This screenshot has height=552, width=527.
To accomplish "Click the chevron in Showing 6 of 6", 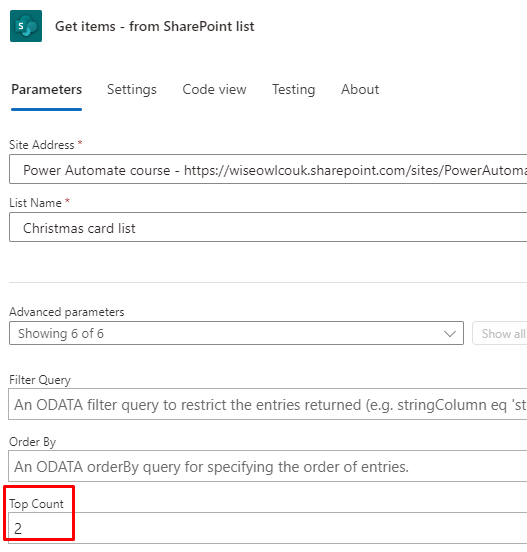I will (450, 333).
